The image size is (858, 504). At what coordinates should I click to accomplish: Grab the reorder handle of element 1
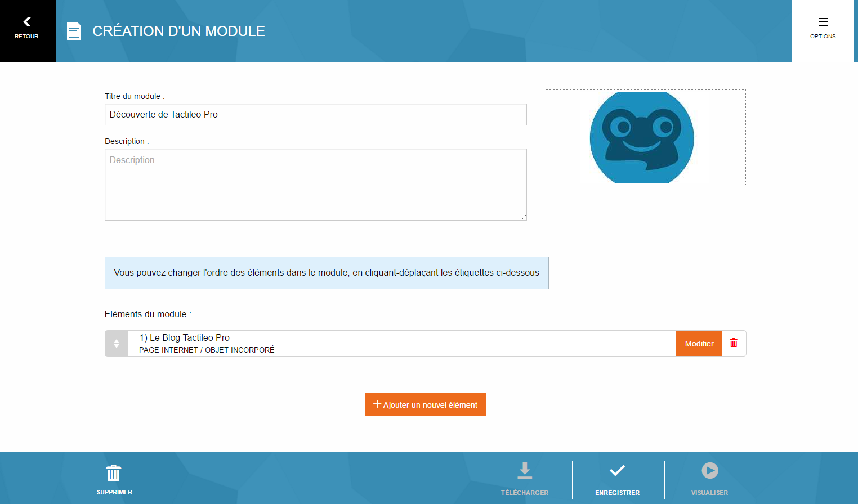point(117,343)
